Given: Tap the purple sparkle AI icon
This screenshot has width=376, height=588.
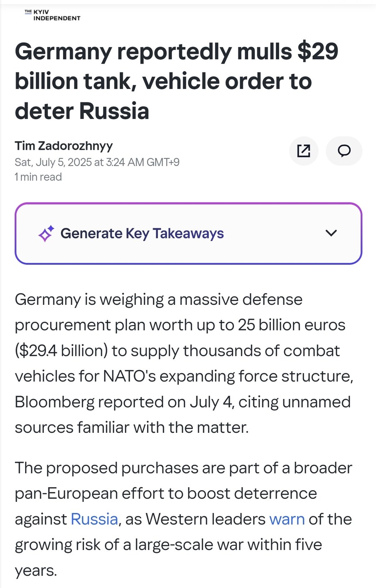Looking at the screenshot, I should point(46,233).
